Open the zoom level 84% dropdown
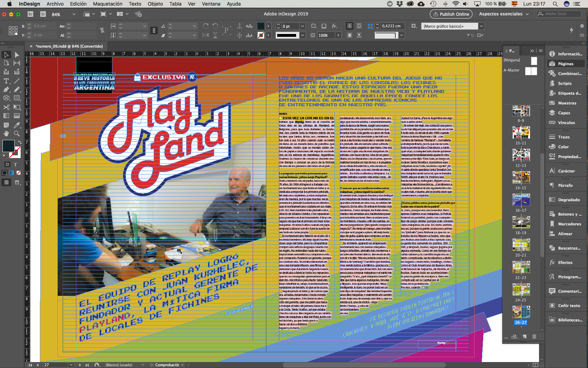Screen dimensions: 588x368 74,14
